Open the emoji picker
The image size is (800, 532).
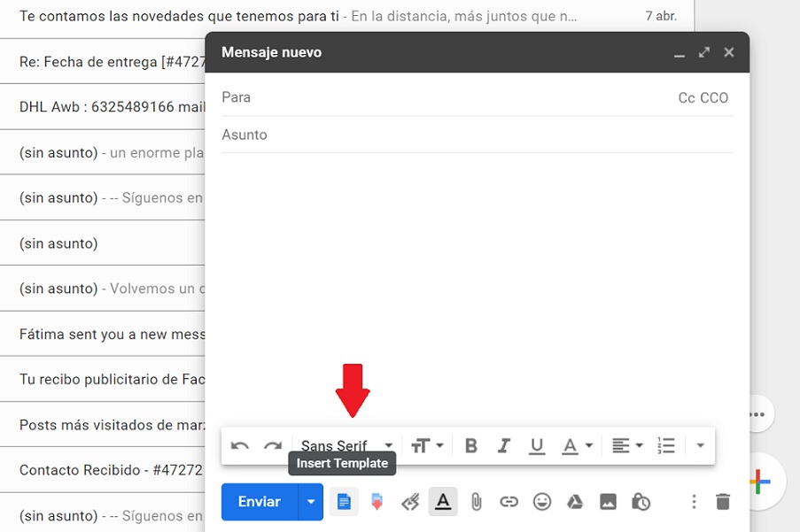coord(542,502)
